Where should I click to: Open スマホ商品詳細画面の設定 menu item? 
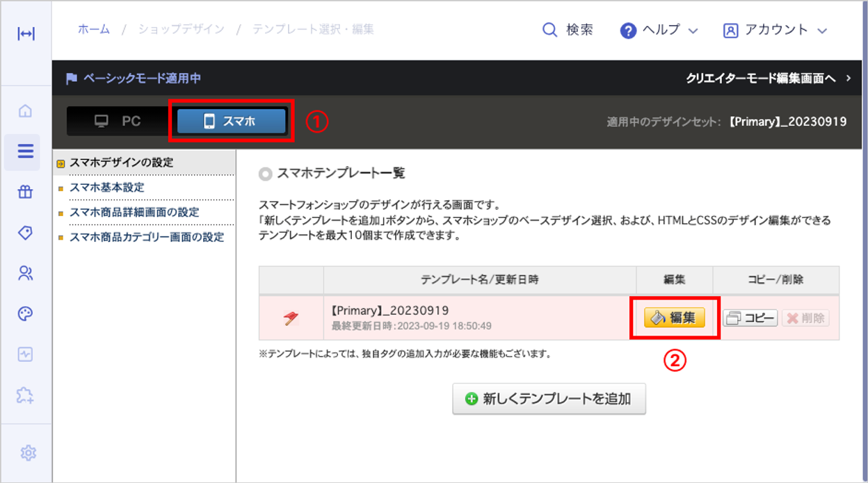click(x=134, y=213)
